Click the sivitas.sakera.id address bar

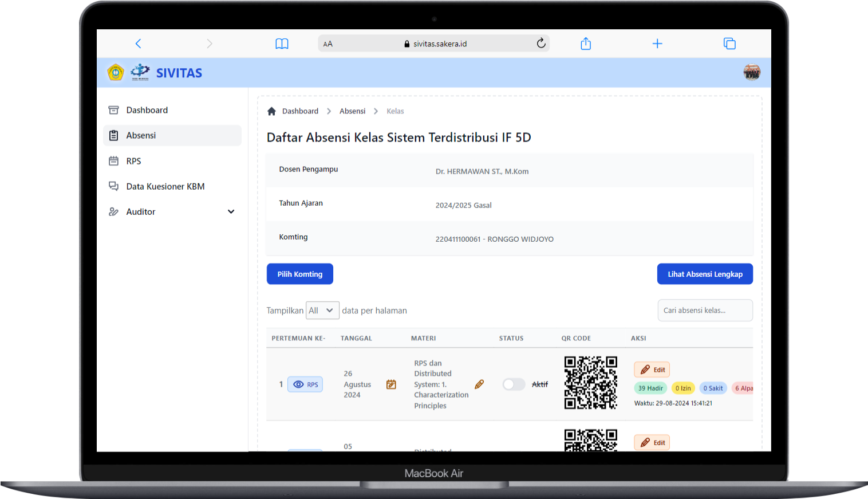433,44
